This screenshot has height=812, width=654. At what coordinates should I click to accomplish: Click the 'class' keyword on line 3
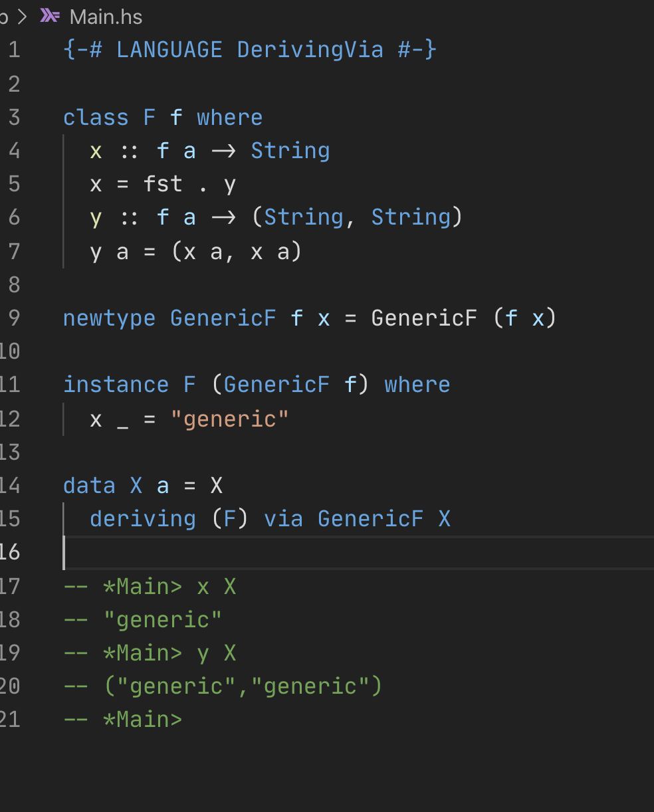pyautogui.click(x=96, y=118)
